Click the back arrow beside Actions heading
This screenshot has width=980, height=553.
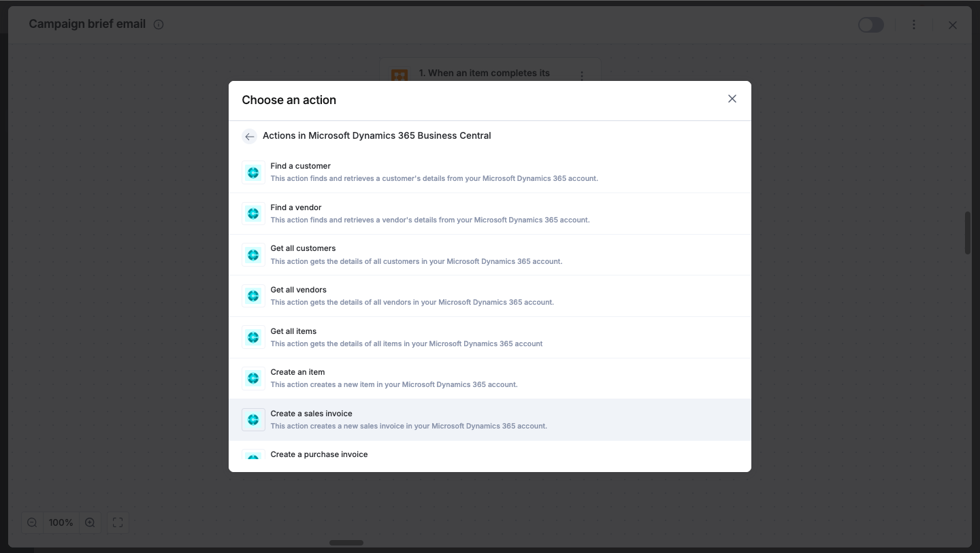[249, 136]
